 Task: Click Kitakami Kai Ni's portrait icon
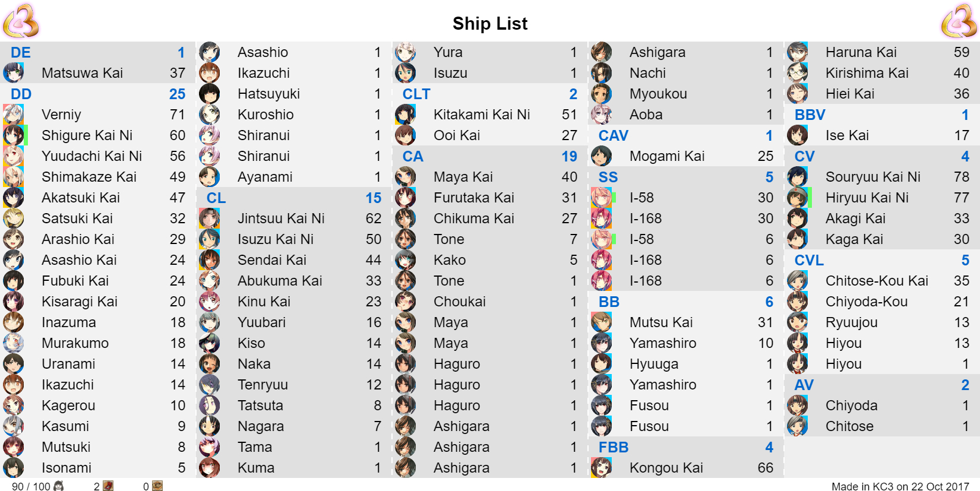(x=406, y=115)
